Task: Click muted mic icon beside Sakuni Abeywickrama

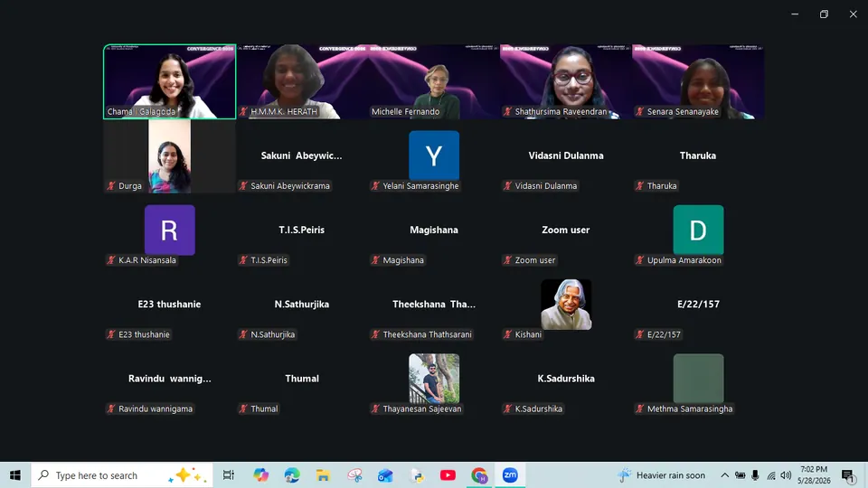Action: (243, 186)
